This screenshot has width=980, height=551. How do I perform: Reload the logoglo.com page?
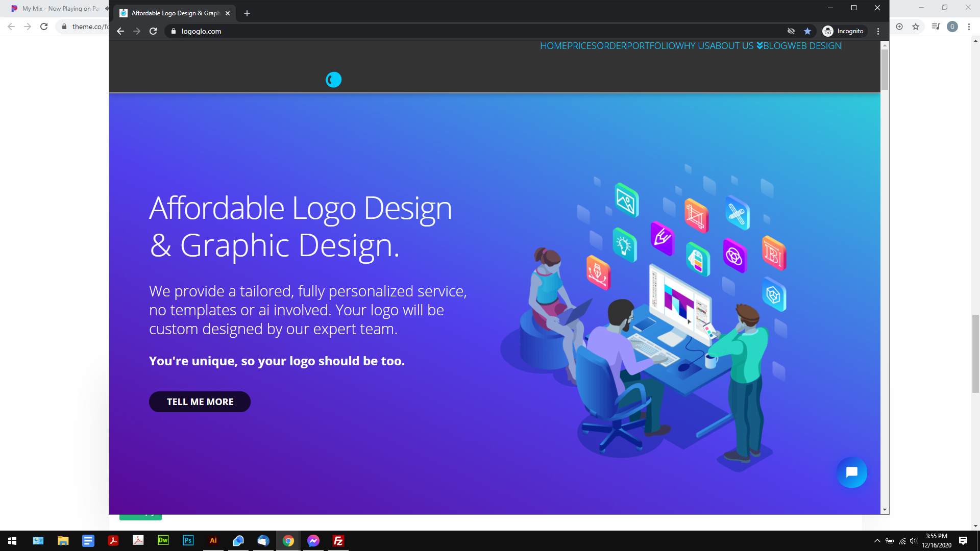tap(153, 31)
